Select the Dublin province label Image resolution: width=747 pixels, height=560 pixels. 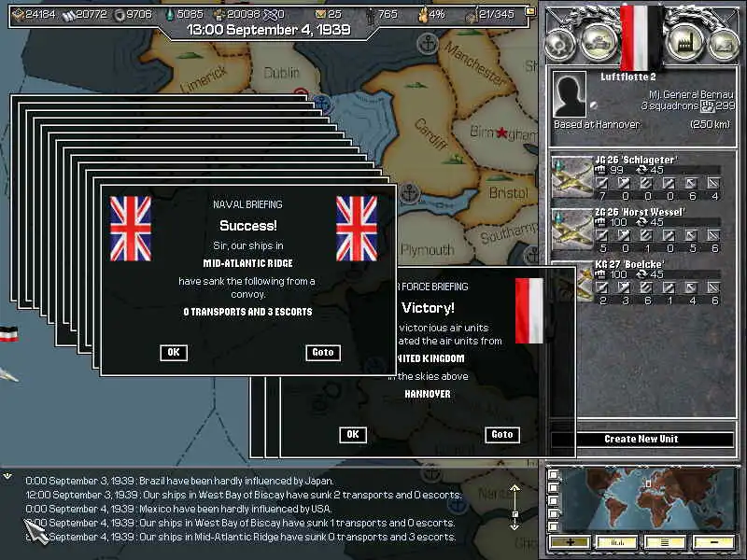[x=282, y=73]
